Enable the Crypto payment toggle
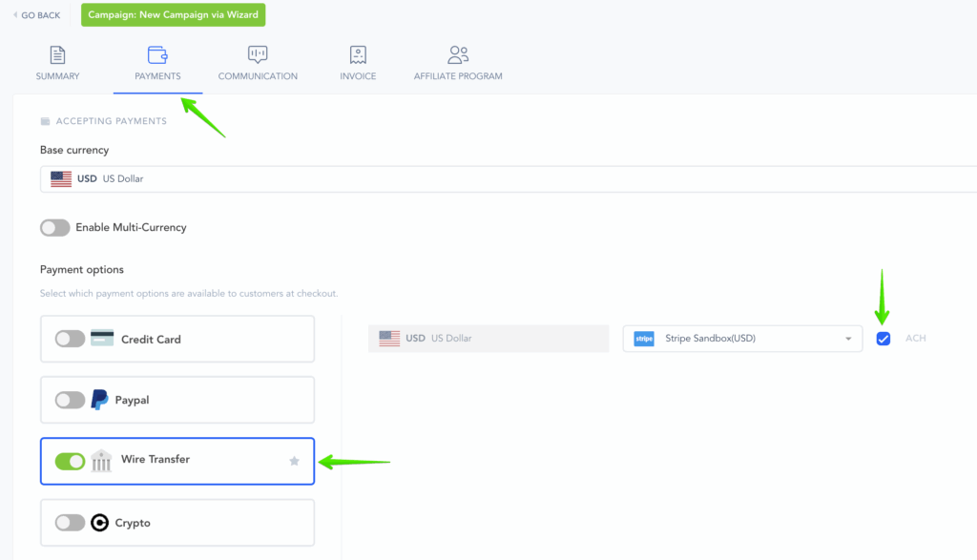977x560 pixels. pos(70,523)
